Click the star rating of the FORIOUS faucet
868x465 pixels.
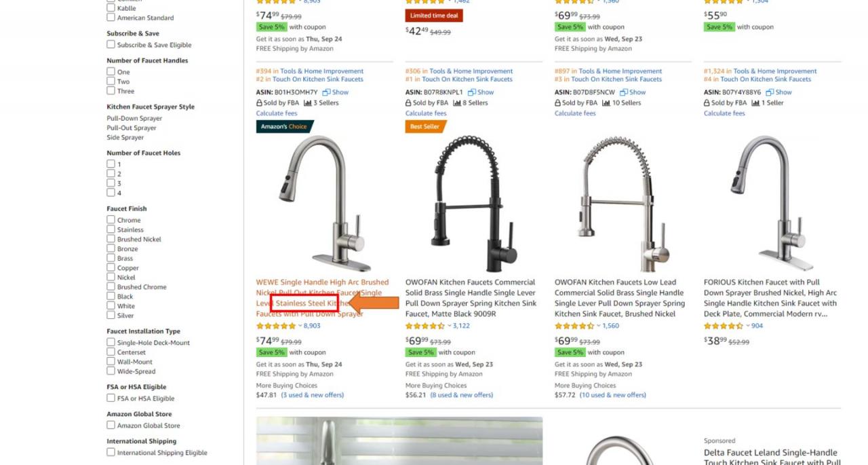click(x=724, y=326)
